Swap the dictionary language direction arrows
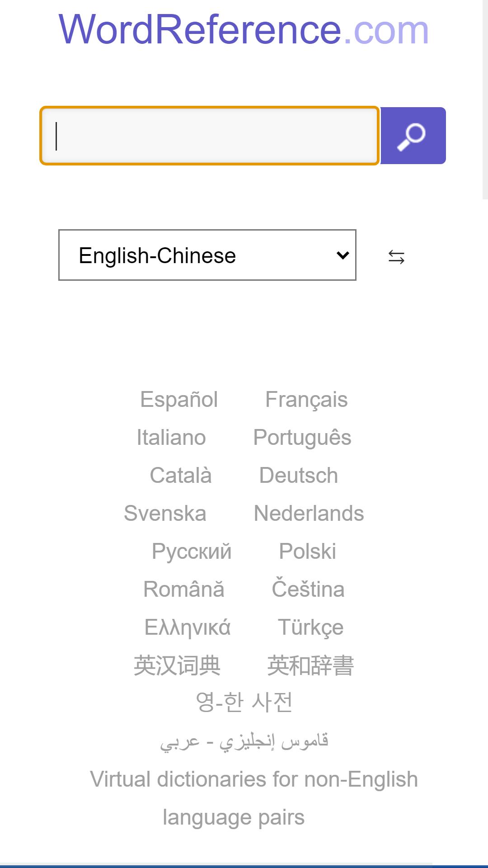Screen dimensions: 488x868 point(396,257)
